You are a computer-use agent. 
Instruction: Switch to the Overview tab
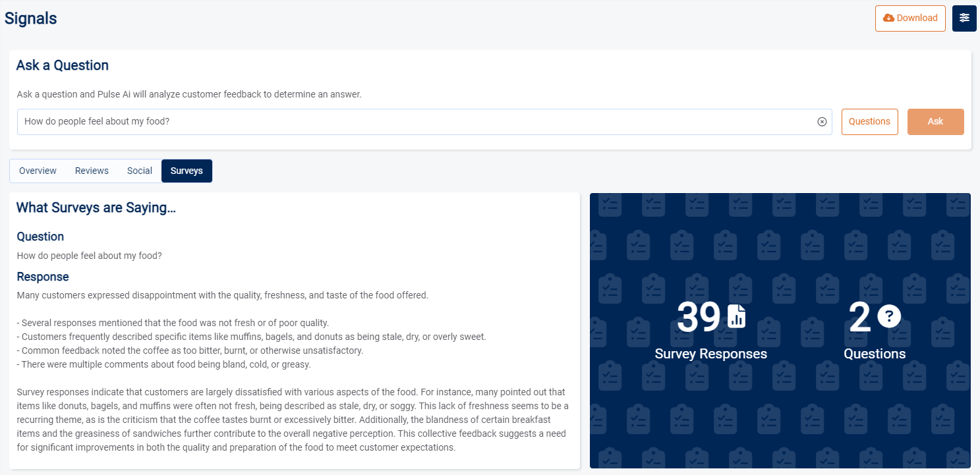coord(38,171)
